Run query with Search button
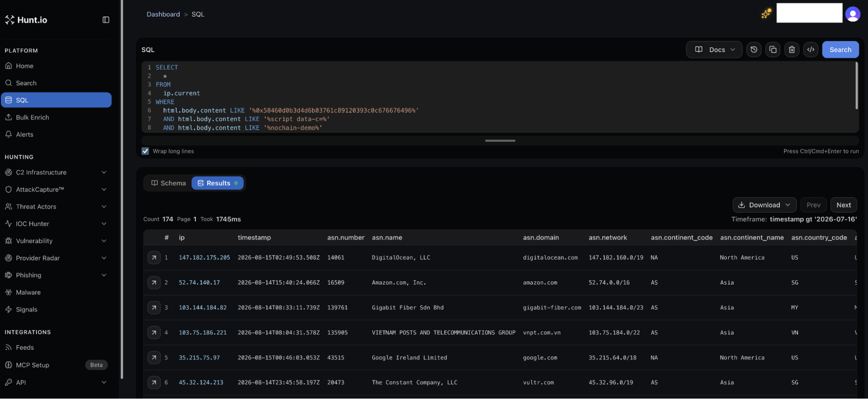868x399 pixels. coord(840,49)
